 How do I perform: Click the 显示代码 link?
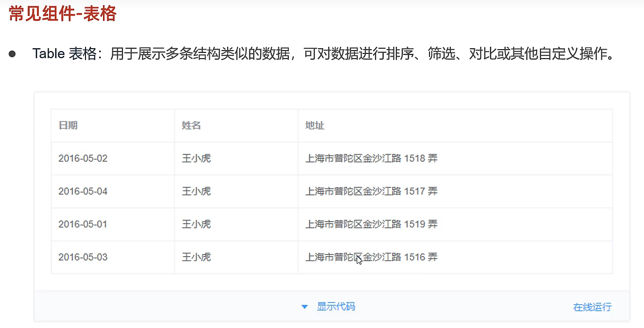tap(335, 307)
